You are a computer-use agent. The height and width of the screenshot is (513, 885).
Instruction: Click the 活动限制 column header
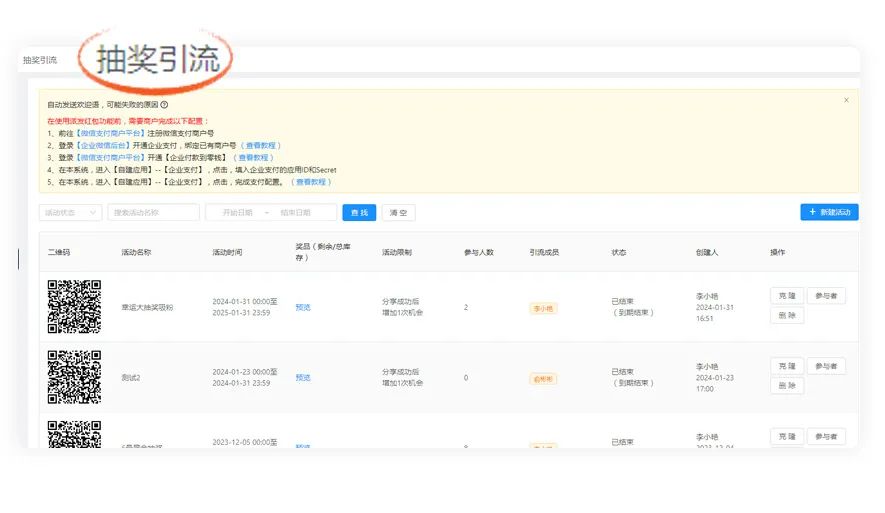[397, 252]
